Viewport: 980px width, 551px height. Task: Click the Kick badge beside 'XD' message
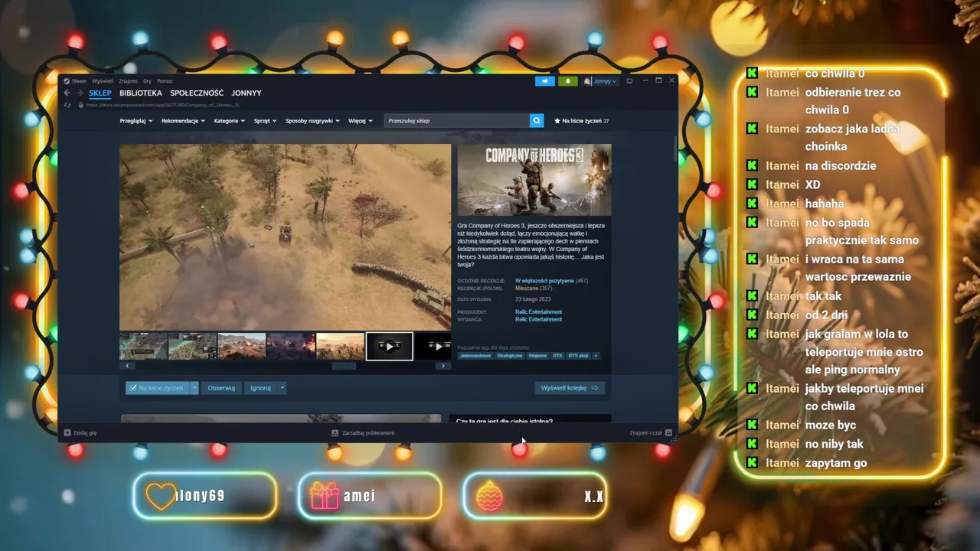point(753,184)
